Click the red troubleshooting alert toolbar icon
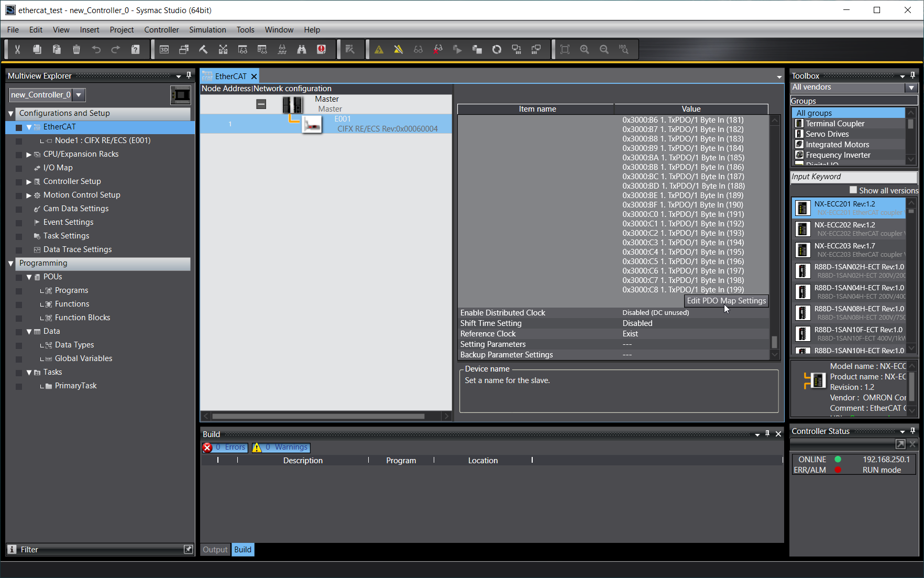The image size is (924, 578). pyautogui.click(x=321, y=49)
